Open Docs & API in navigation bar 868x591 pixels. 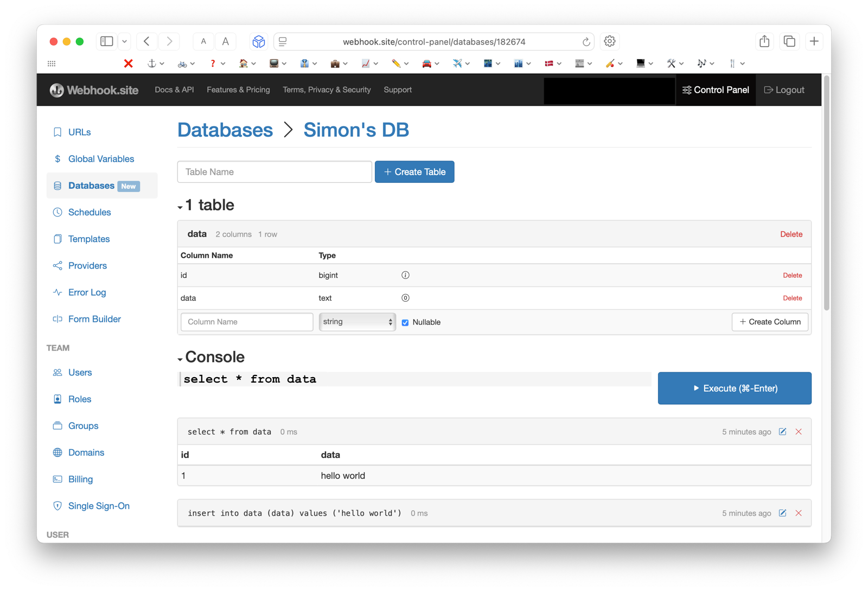tap(174, 90)
